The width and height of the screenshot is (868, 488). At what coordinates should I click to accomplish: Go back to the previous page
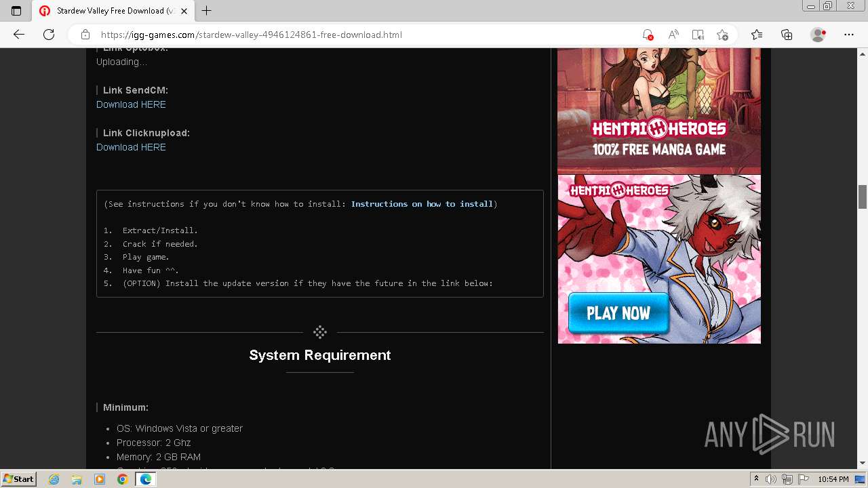click(19, 35)
